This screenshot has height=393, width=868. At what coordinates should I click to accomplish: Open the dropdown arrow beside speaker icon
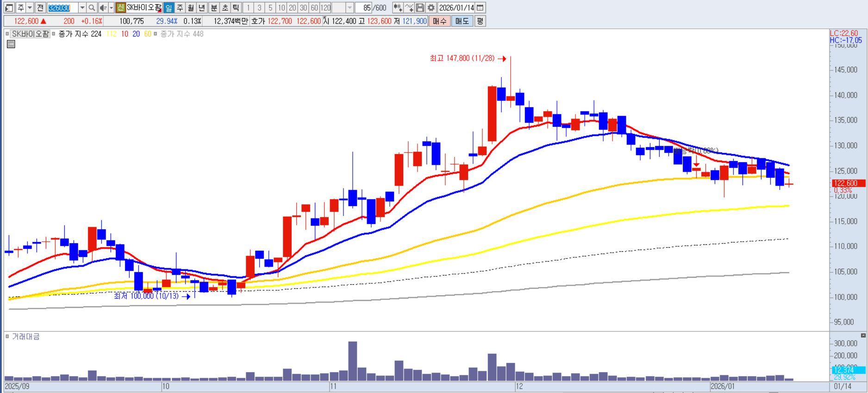click(111, 8)
